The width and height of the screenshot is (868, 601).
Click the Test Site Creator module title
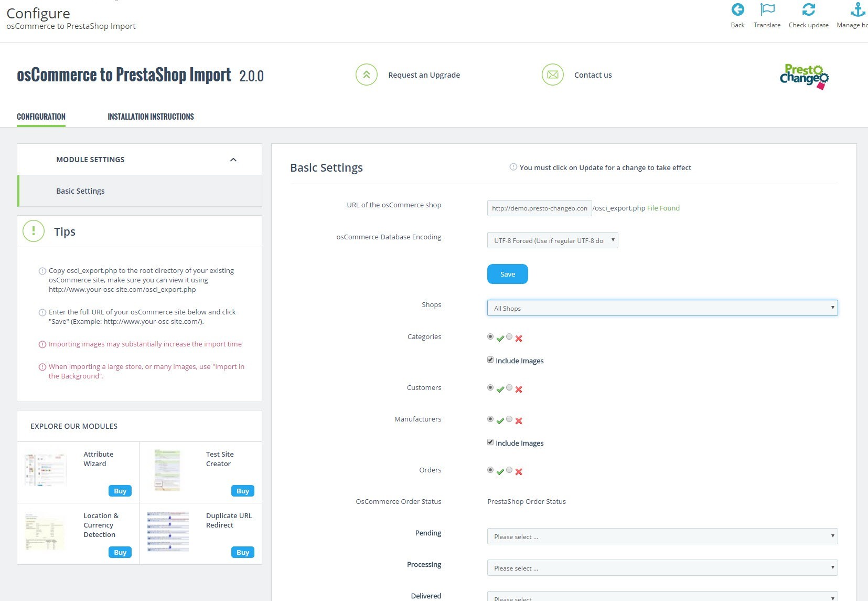[220, 459]
